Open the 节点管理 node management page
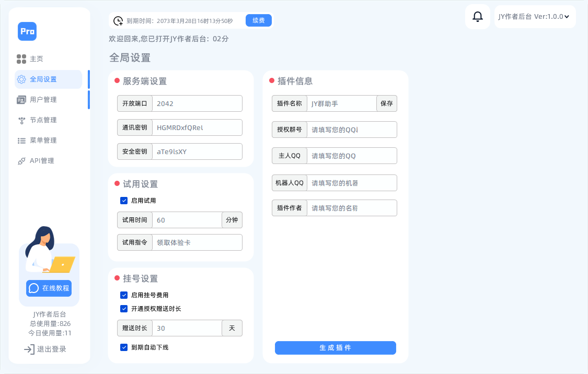The image size is (588, 374). pyautogui.click(x=42, y=120)
